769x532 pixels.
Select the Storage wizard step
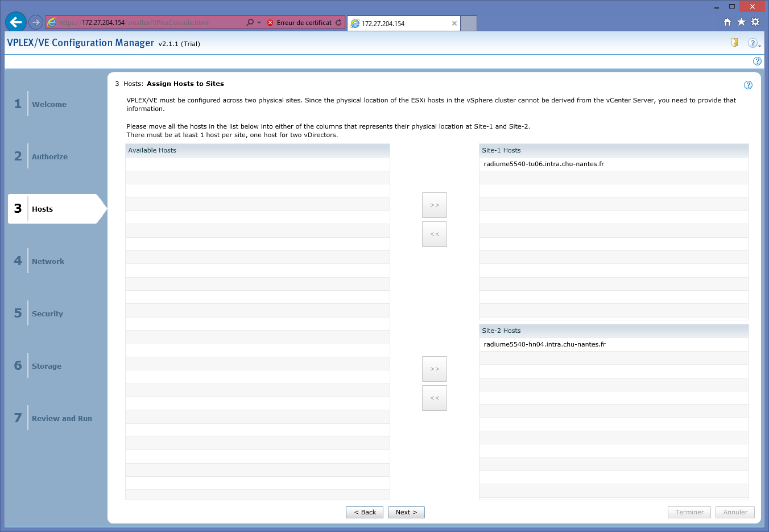(x=47, y=366)
